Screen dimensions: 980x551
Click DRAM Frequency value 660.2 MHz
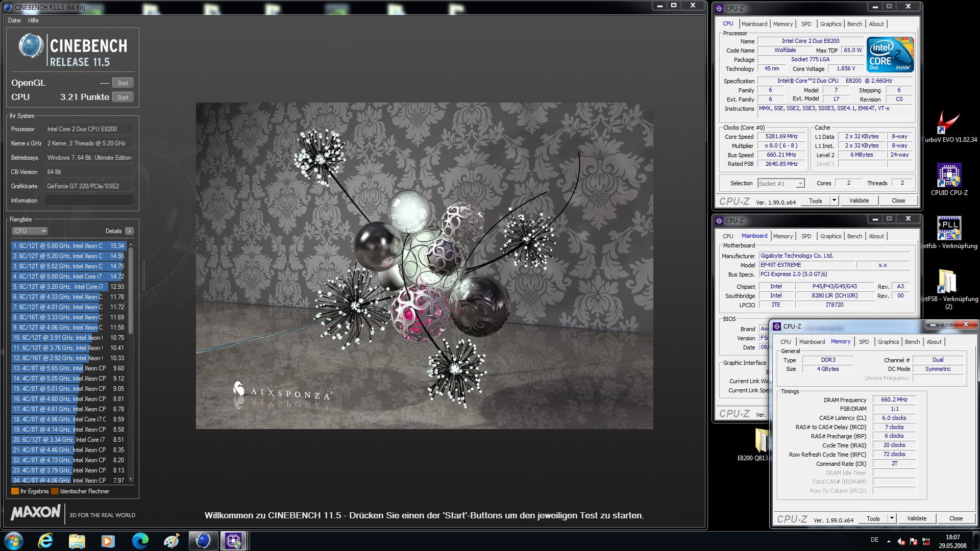tap(894, 400)
